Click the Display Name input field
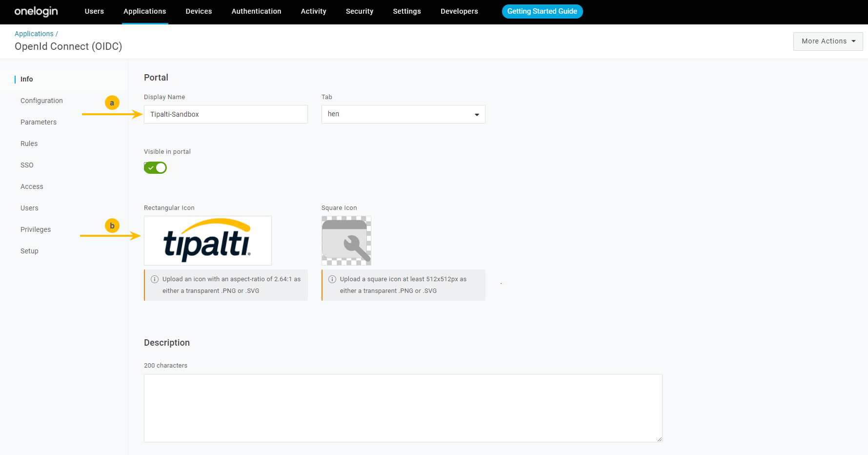This screenshot has width=868, height=455. pyautogui.click(x=225, y=114)
